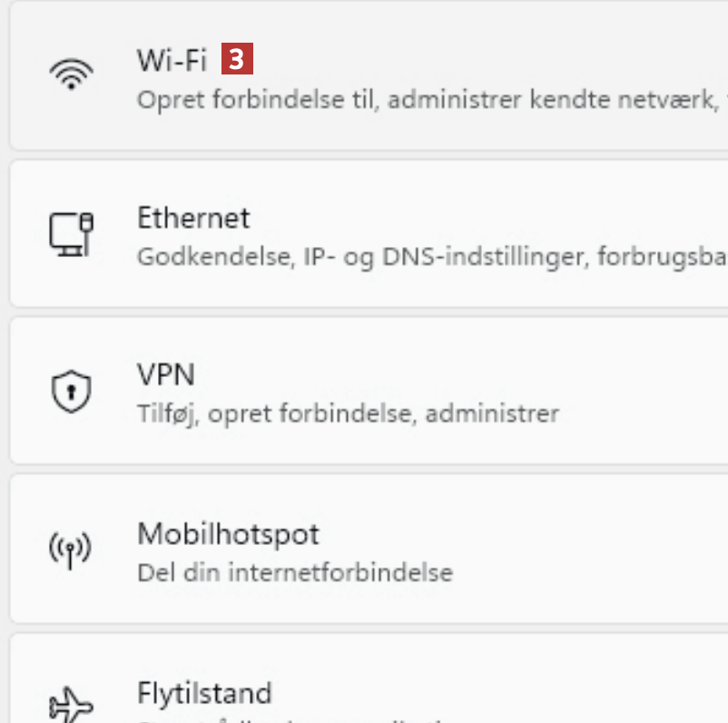Select the VPN heading
Viewport: 728px width, 723px height.
point(166,374)
